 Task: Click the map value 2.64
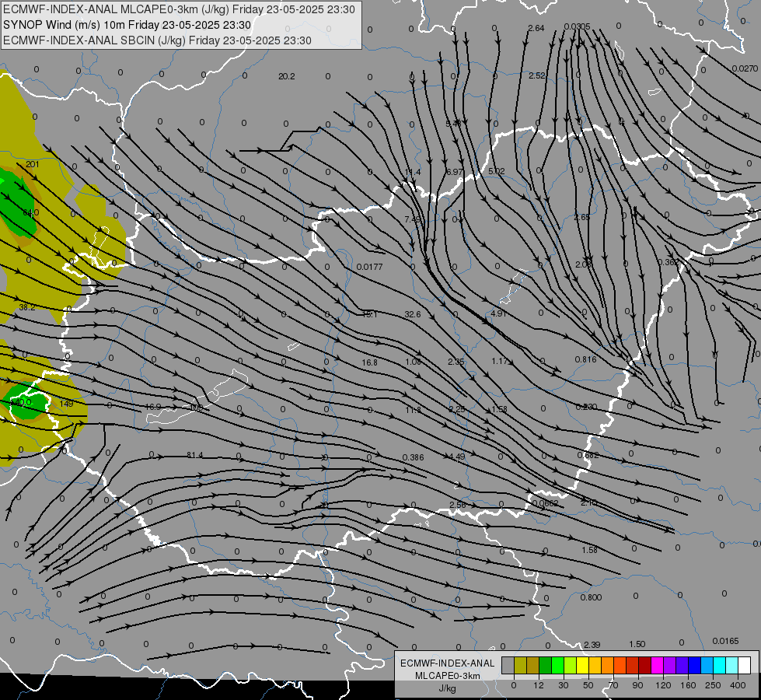[x=536, y=28]
